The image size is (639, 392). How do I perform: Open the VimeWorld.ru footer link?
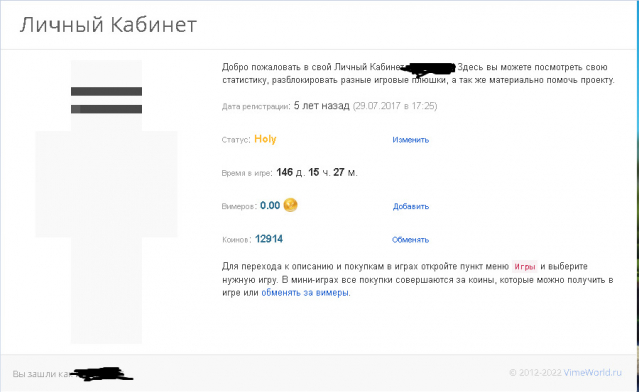pyautogui.click(x=593, y=372)
